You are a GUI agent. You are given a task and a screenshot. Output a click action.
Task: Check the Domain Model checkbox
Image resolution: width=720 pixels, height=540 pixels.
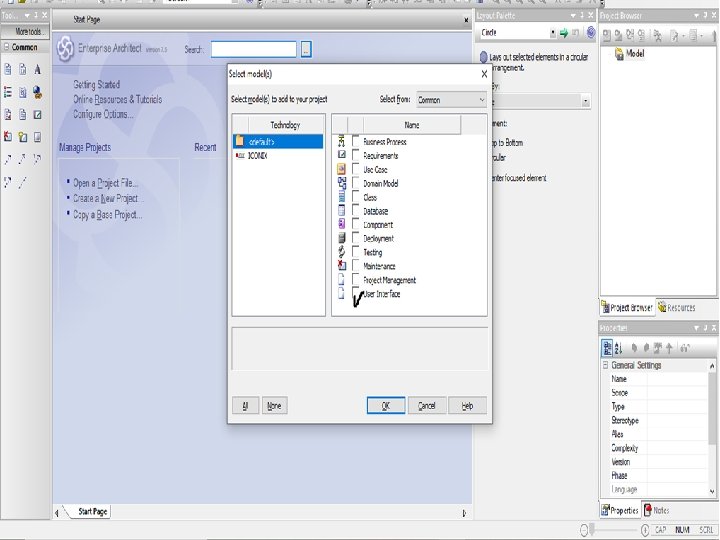tap(356, 182)
